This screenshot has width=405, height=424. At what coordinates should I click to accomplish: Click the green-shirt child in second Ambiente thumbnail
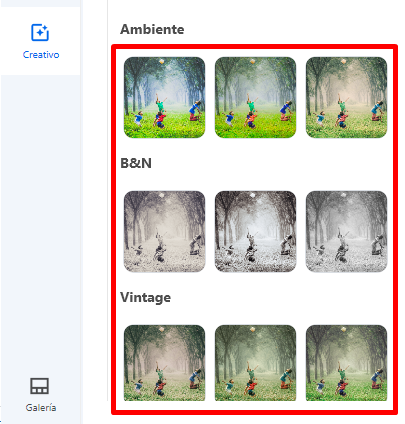(x=251, y=105)
